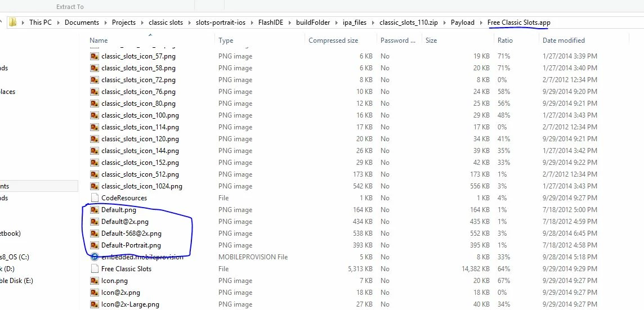Click the 9/28/2014 6:45 PM date cell

(x=570, y=233)
